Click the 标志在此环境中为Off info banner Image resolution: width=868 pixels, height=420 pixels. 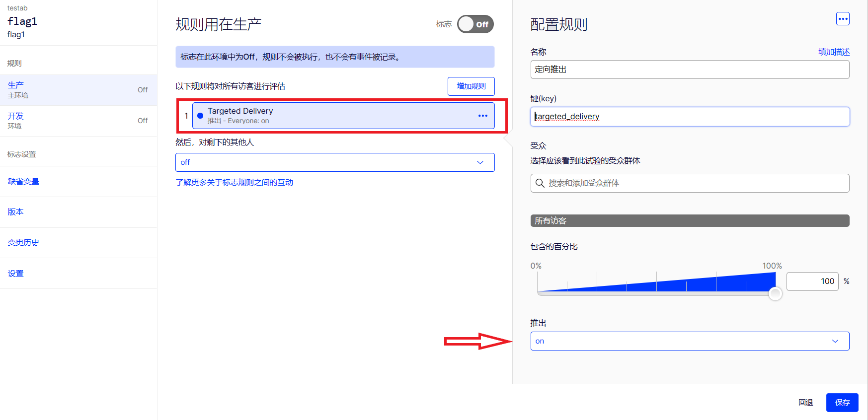335,57
